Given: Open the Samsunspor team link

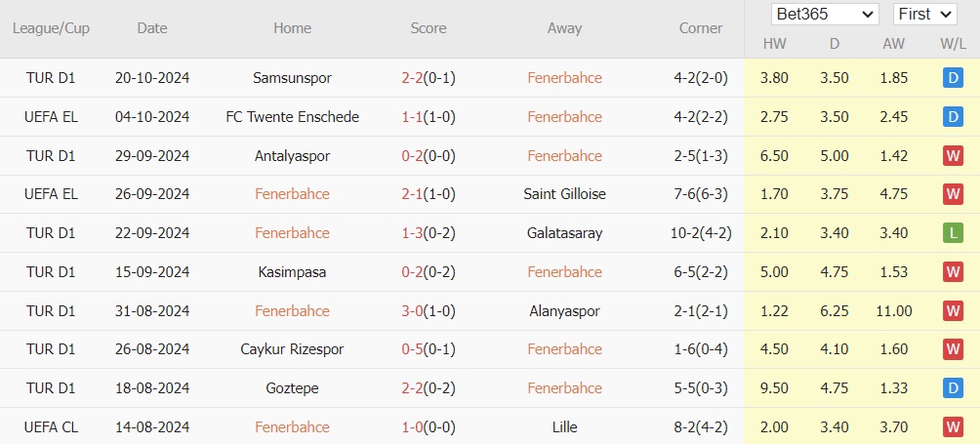Looking at the screenshot, I should click(292, 78).
